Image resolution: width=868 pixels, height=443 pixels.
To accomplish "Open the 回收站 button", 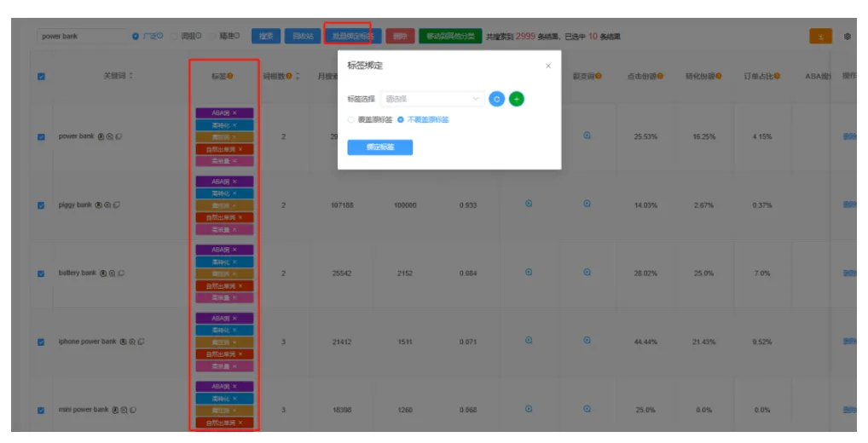I will 303,37.
